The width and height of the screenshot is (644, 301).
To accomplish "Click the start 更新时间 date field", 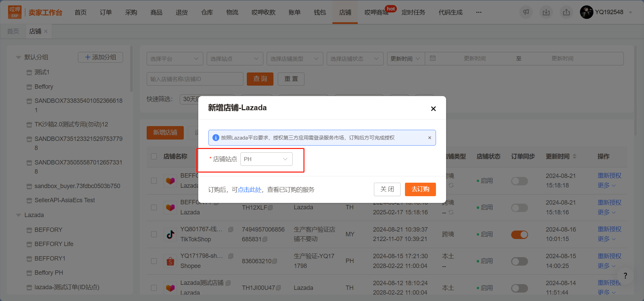I will (475, 59).
